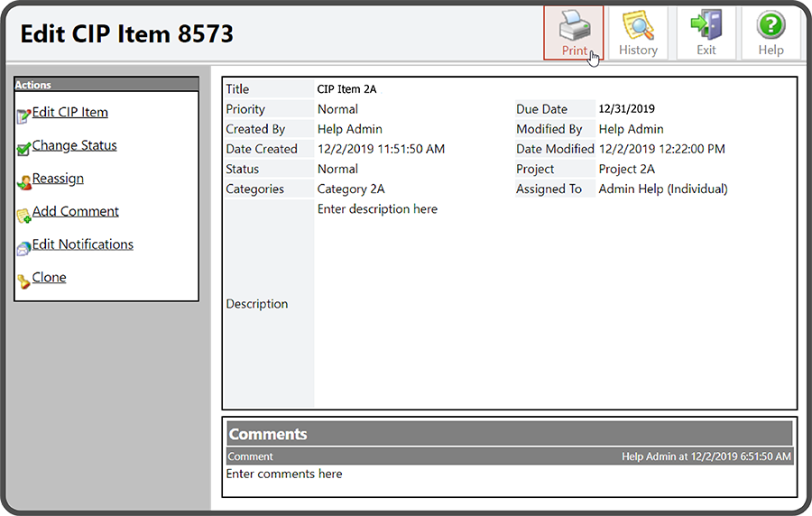
Task: Click the icon beside Clone
Action: [x=23, y=281]
